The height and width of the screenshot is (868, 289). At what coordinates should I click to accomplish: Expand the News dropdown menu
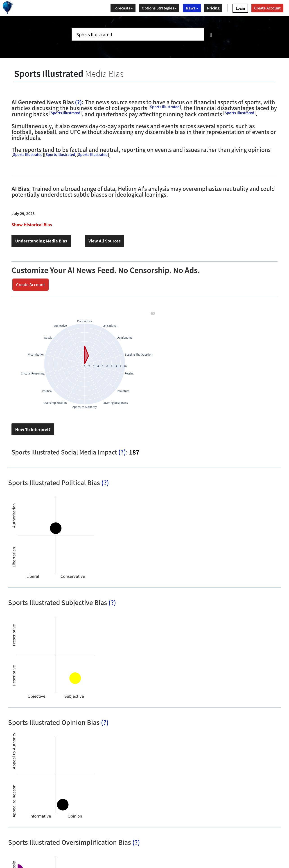[192, 8]
